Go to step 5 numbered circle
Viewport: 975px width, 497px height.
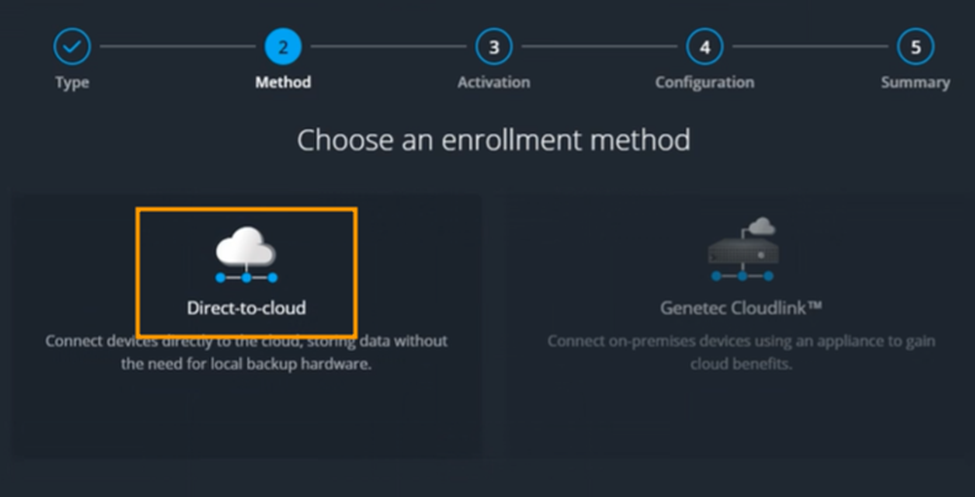click(x=915, y=46)
